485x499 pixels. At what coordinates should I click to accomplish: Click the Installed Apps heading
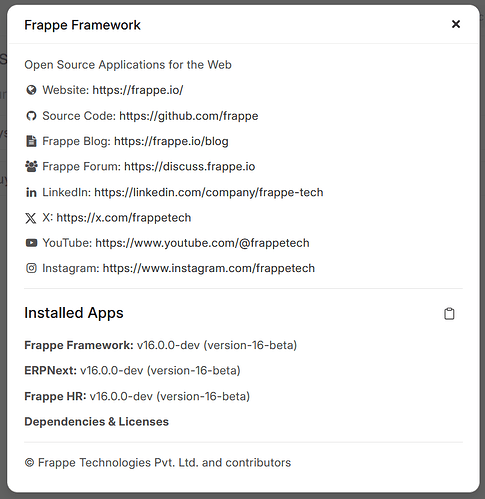pyautogui.click(x=74, y=313)
